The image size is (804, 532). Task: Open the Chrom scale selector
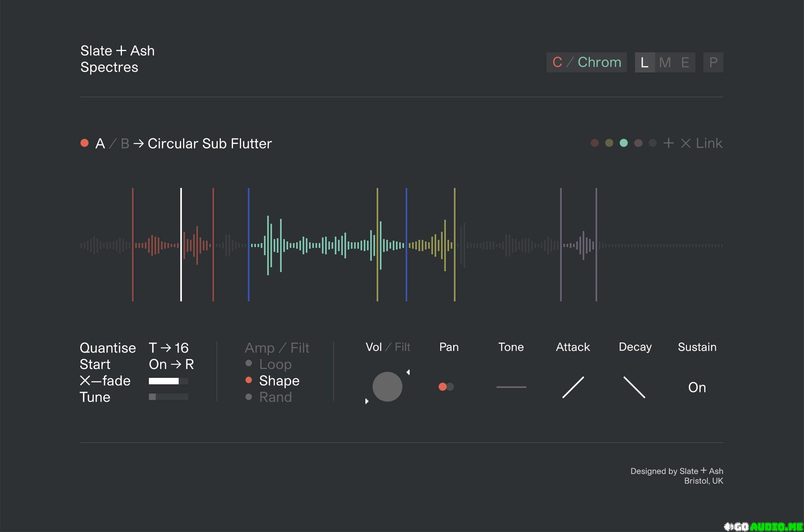click(x=599, y=62)
